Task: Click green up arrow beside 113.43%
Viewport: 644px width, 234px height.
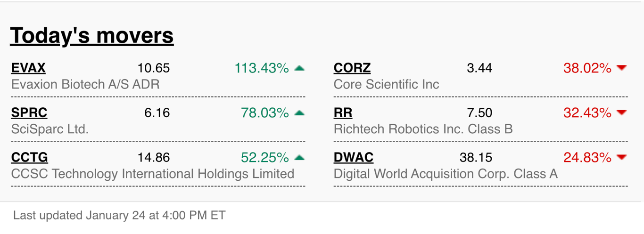Action: point(299,68)
